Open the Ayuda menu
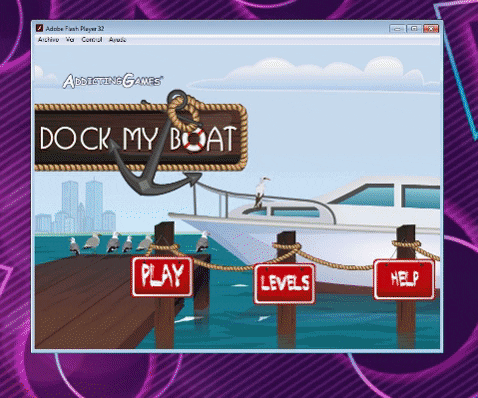The width and height of the screenshot is (478, 398). [118, 40]
